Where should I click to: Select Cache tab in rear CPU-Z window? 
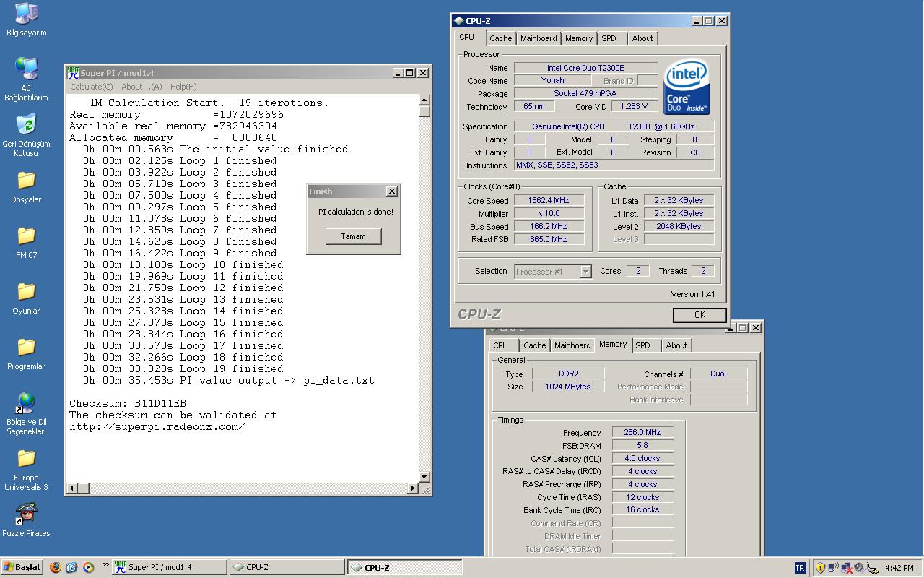point(535,345)
